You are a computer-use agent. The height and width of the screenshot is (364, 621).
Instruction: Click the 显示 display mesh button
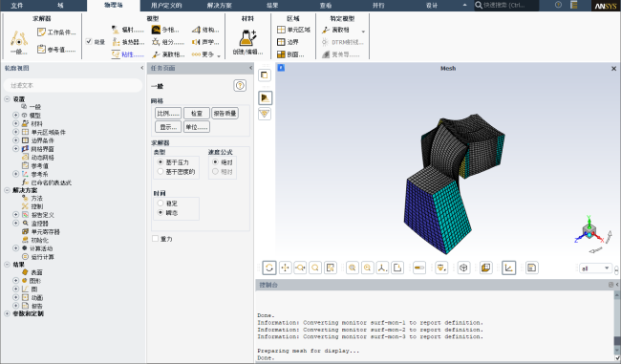(x=168, y=127)
